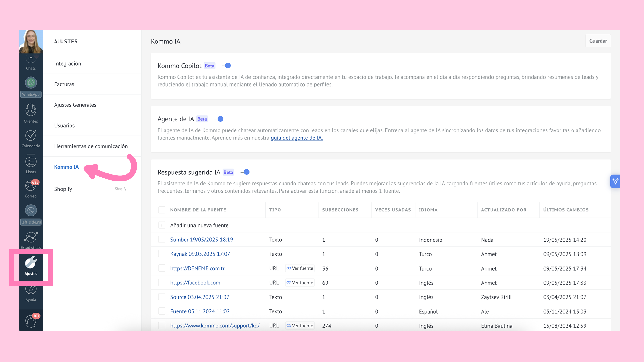This screenshot has width=644, height=362.
Task: Click the Guardar button
Action: coord(598,41)
